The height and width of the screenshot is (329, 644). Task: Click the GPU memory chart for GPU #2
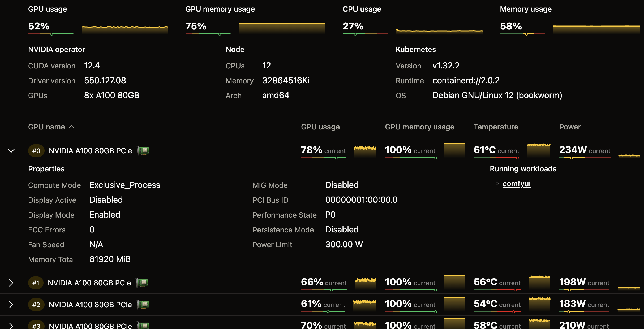[454, 304]
